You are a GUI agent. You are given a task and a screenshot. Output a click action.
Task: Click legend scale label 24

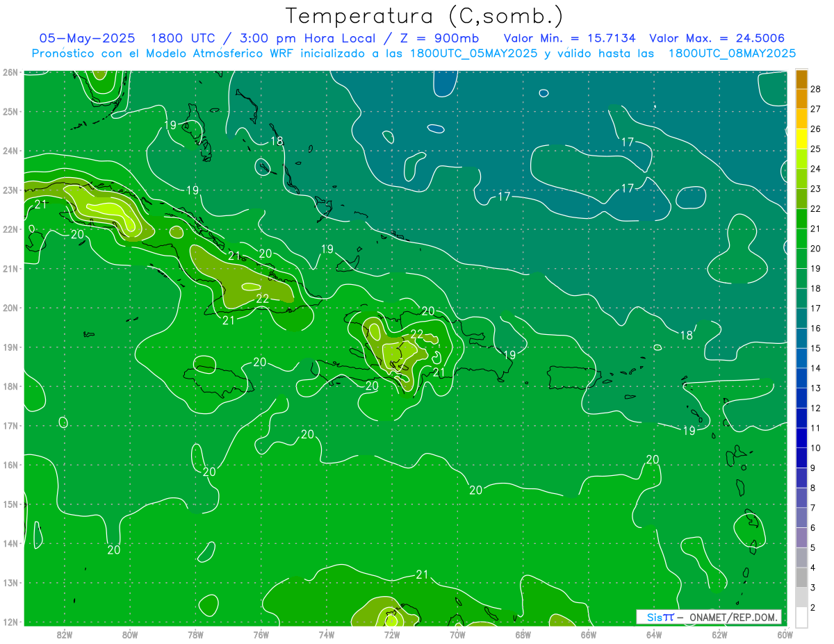point(815,168)
